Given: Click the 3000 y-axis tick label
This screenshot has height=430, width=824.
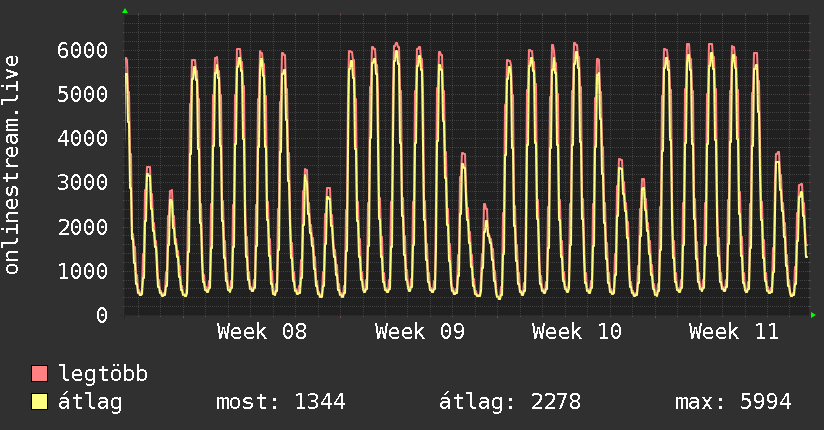Looking at the screenshot, I should click(x=83, y=183).
